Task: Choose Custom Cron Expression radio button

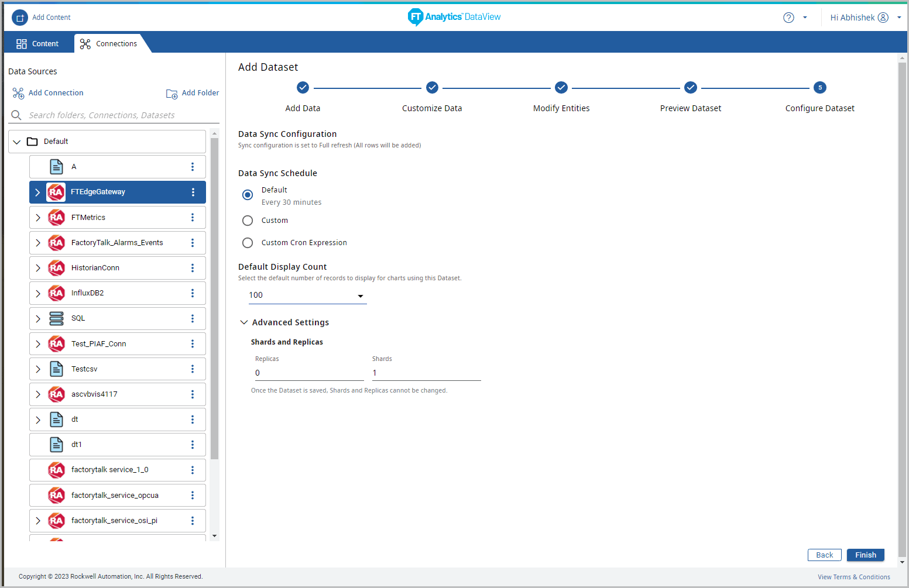Action: 248,243
